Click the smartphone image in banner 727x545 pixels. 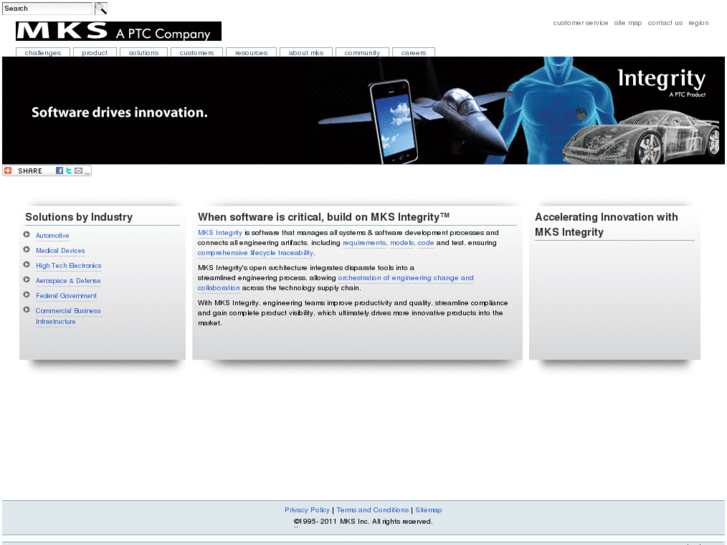[394, 121]
